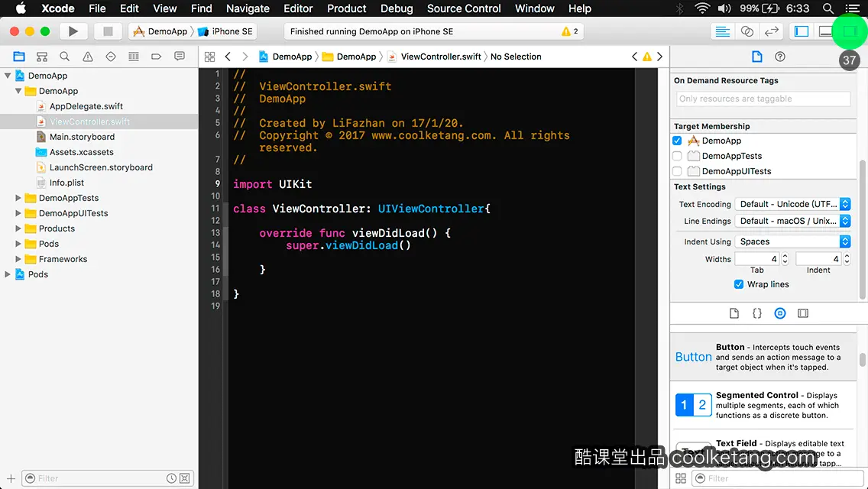Expand the DemoAppUITests folder
The image size is (868, 489).
coord(18,213)
